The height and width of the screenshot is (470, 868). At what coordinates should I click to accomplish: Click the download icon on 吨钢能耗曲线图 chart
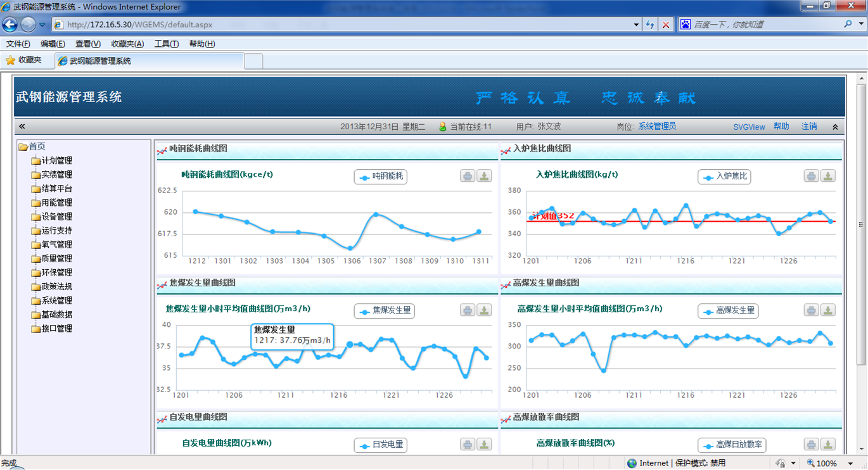484,176
